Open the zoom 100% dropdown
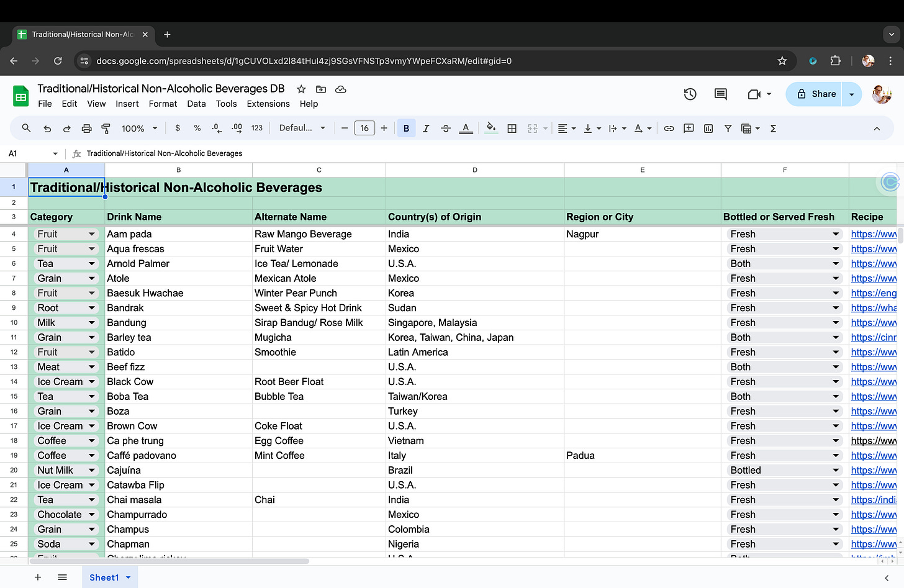Screen dimensions: 904x588 pyautogui.click(x=139, y=129)
